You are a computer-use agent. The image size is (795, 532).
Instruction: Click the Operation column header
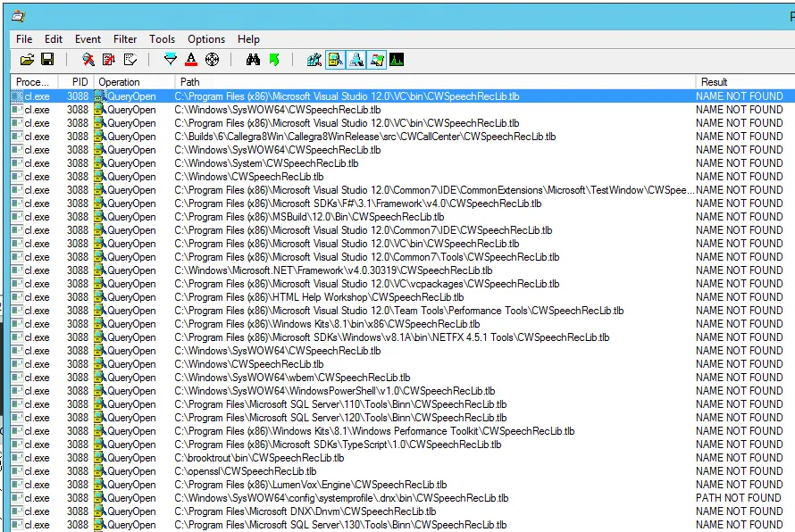(x=134, y=82)
